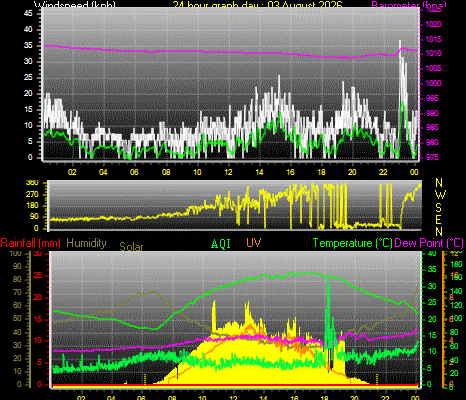Click the orange UV legend label

[254, 243]
